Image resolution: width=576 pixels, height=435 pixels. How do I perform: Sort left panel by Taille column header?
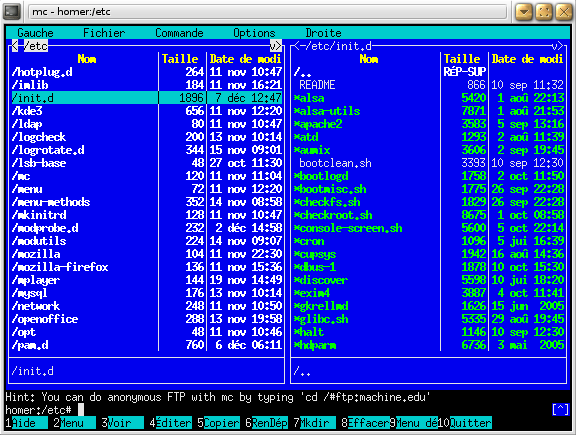pos(180,59)
